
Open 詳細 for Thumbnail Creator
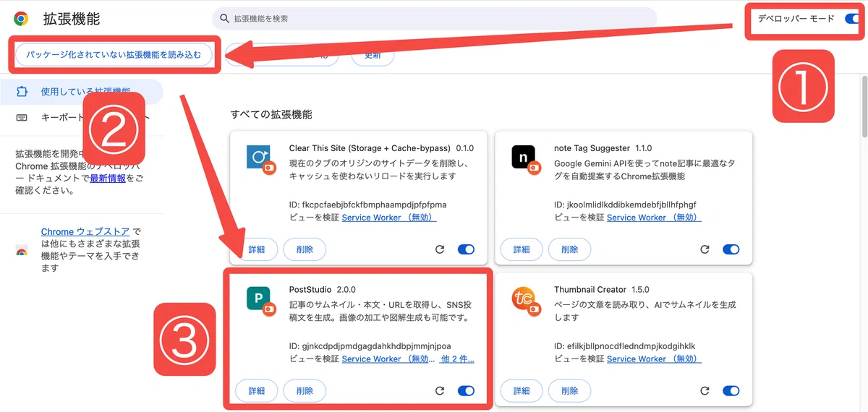[522, 391]
